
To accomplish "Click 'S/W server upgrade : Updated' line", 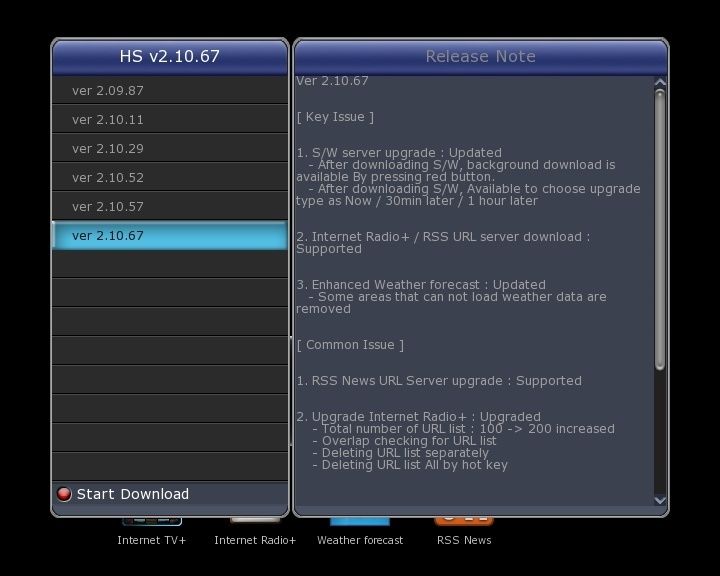I will pos(399,152).
